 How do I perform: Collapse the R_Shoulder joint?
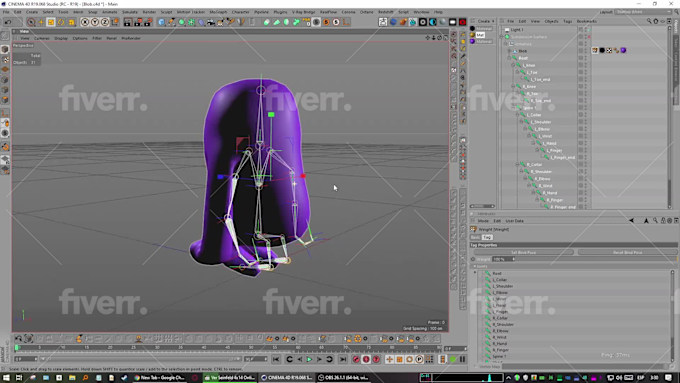522,171
